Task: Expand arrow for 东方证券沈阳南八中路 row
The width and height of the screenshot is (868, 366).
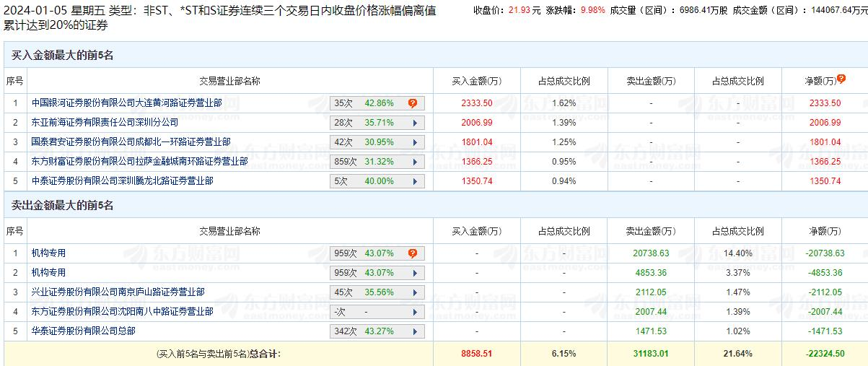Action: point(415,312)
